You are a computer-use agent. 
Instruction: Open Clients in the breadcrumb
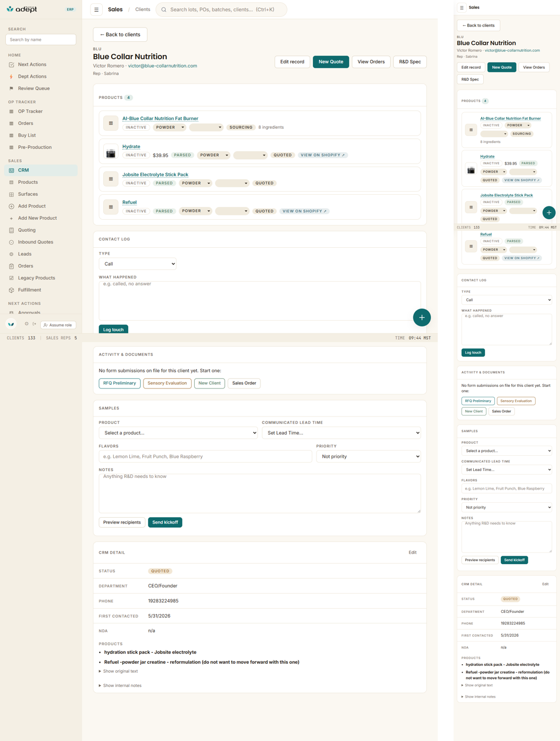pyautogui.click(x=142, y=10)
